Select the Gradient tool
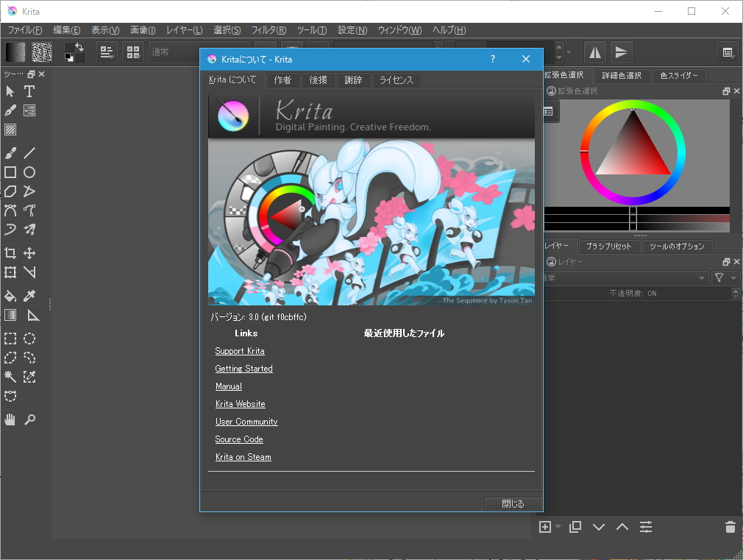 [x=10, y=315]
